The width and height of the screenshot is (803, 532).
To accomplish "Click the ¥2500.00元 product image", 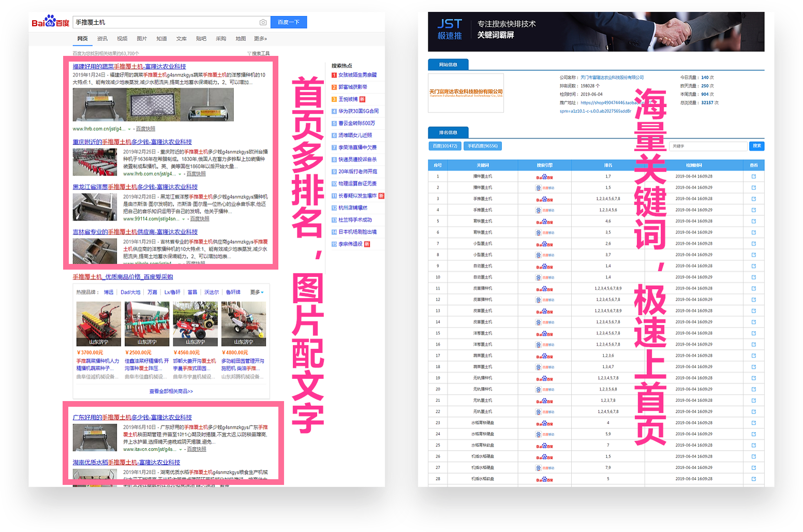I will coord(147,324).
